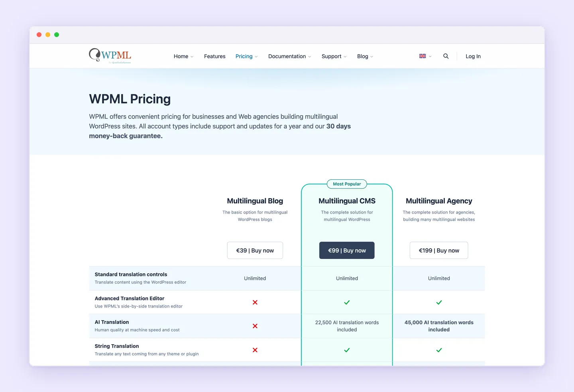Expand the Documentation menu chevron
This screenshot has height=392, width=574.
click(310, 57)
